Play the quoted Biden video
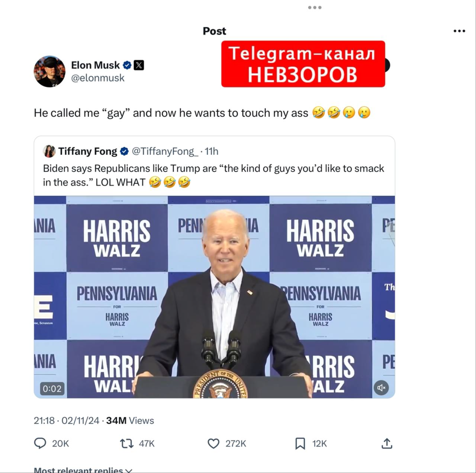The height and width of the screenshot is (473, 476). pos(214,297)
